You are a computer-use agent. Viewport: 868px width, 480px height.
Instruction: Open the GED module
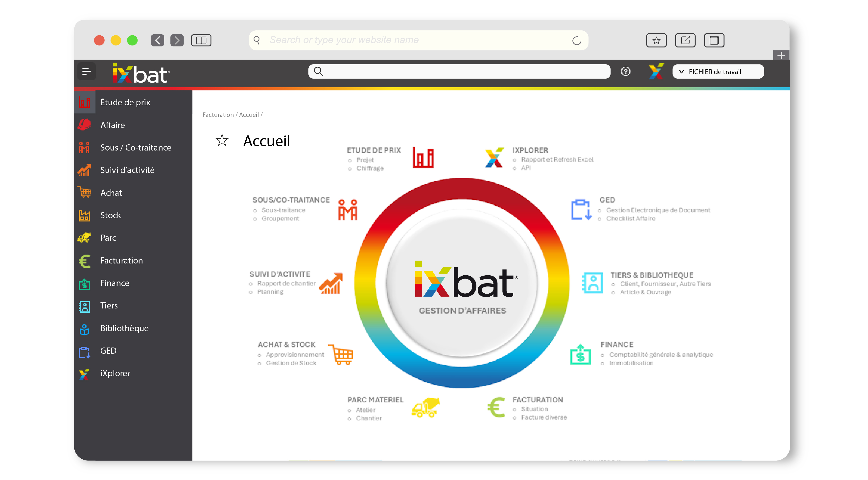108,351
